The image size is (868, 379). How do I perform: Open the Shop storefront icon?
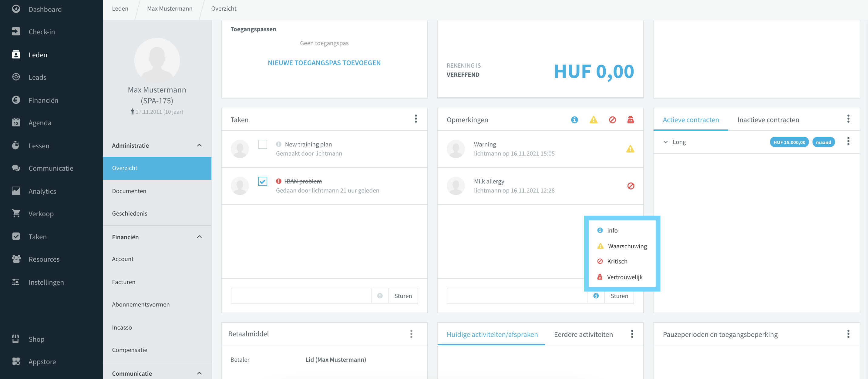[16, 339]
